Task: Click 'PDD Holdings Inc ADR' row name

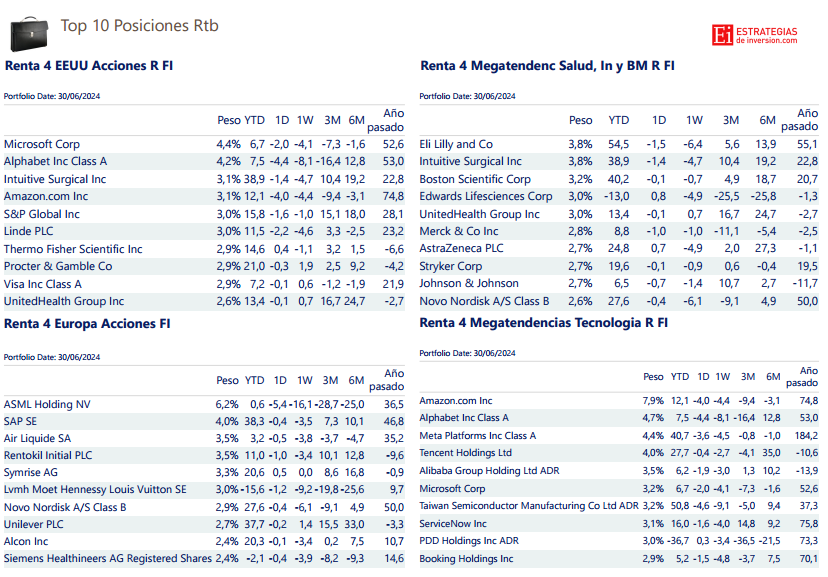Action: (469, 541)
